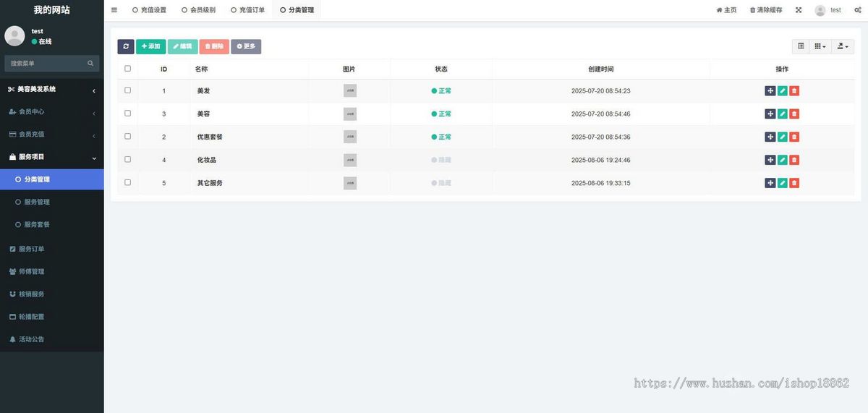This screenshot has height=413, width=868.
Task: Expand the 会员充值 sidebar menu
Action: [52, 135]
